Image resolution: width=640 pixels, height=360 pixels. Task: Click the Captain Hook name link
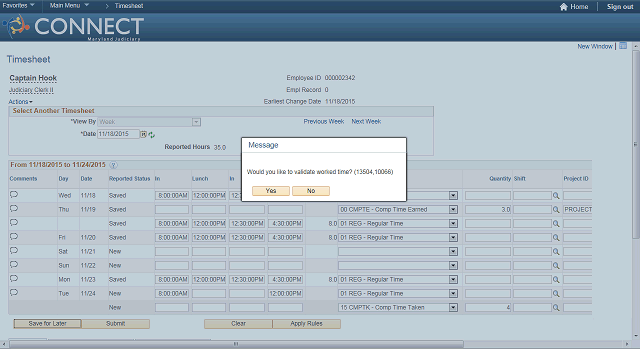(x=33, y=78)
